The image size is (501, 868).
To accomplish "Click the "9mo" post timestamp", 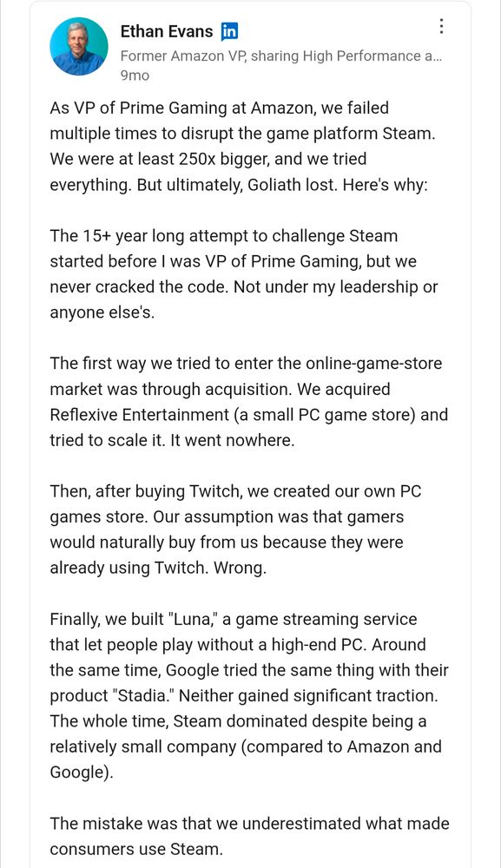I will click(x=131, y=76).
